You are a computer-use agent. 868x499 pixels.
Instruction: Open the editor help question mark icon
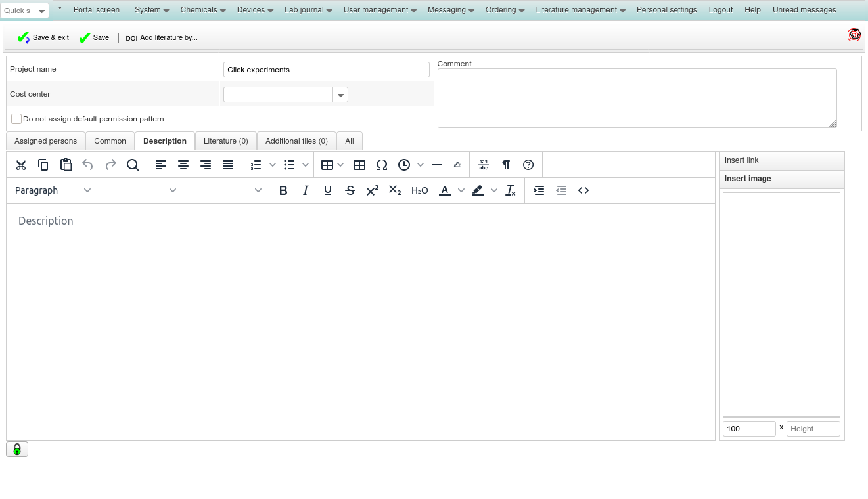click(528, 165)
